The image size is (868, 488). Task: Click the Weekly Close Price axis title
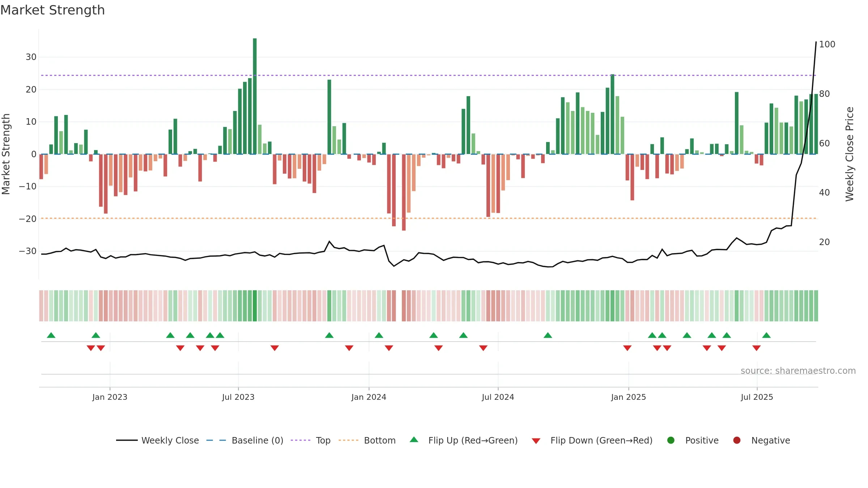coord(850,154)
